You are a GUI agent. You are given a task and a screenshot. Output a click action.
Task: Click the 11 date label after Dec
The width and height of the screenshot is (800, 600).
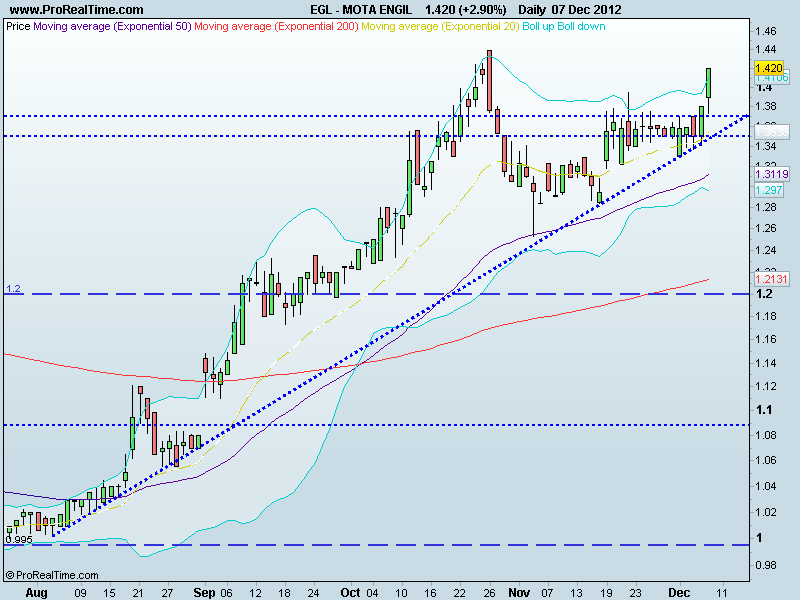[x=721, y=593]
